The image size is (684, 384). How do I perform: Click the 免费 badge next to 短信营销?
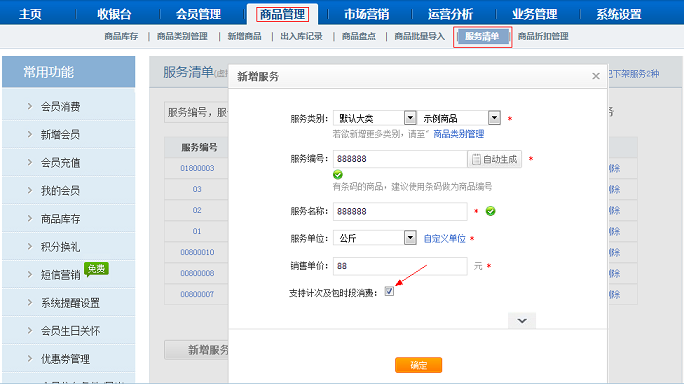96,269
